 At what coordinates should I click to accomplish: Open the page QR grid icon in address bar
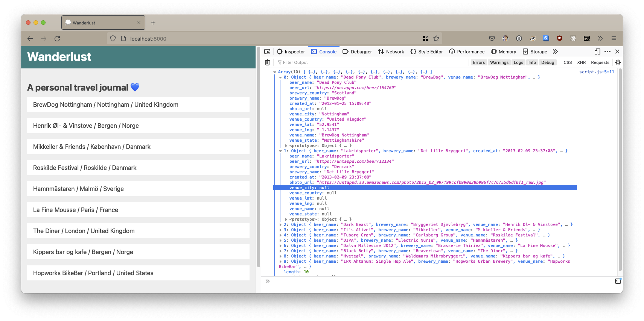pyautogui.click(x=426, y=38)
